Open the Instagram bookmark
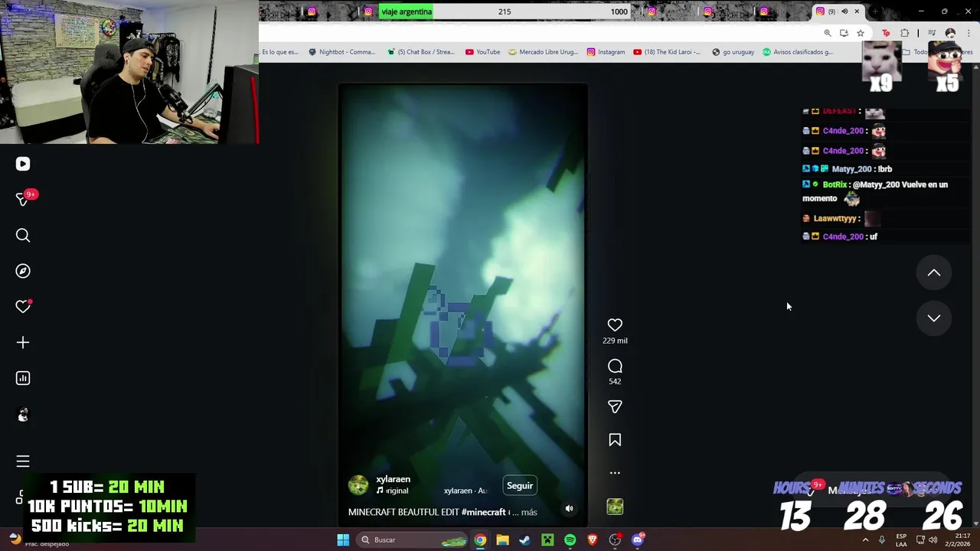The height and width of the screenshot is (551, 980). 606,52
